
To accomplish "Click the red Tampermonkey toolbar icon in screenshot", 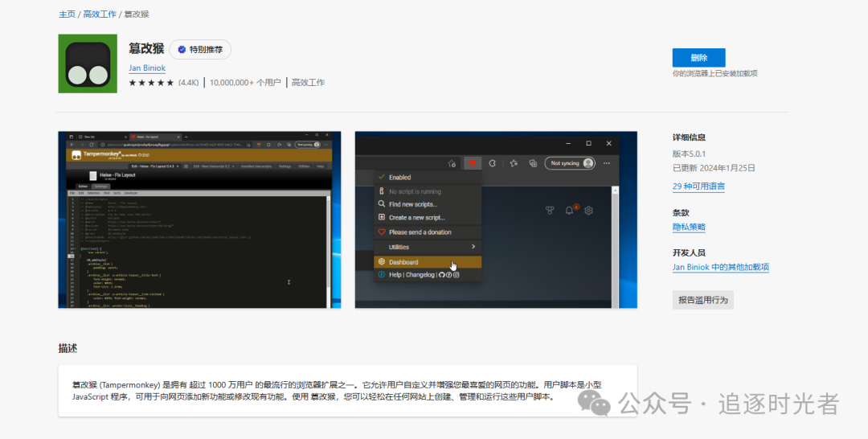I will 473,163.
